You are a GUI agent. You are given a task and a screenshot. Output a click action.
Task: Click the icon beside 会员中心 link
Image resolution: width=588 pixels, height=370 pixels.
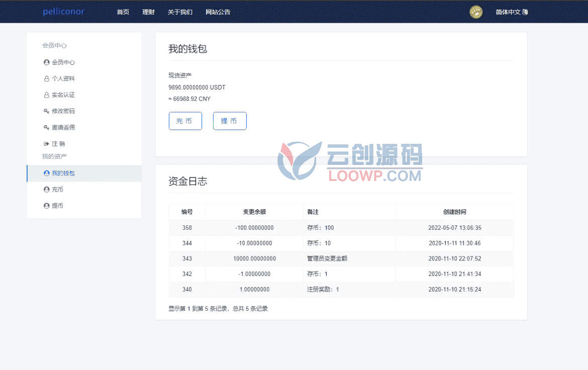47,62
